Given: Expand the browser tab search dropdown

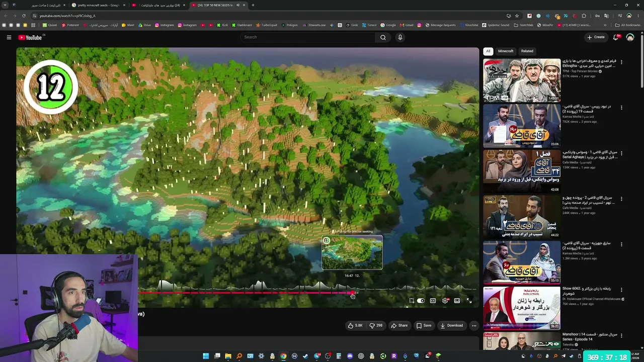Looking at the screenshot, I should pyautogui.click(x=5, y=5).
